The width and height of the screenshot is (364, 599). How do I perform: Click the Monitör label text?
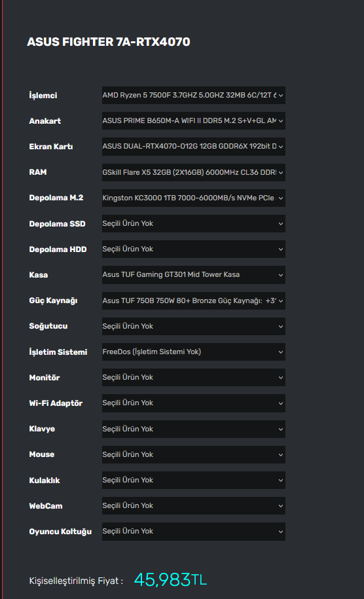(45, 378)
